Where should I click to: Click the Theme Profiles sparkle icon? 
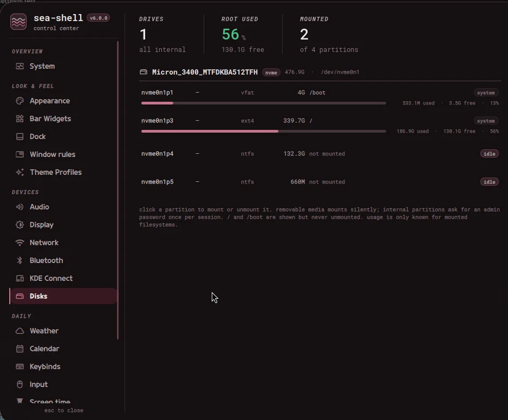click(19, 172)
